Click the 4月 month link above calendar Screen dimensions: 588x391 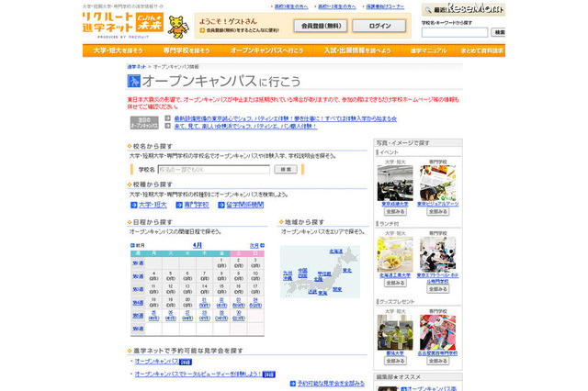tap(198, 245)
